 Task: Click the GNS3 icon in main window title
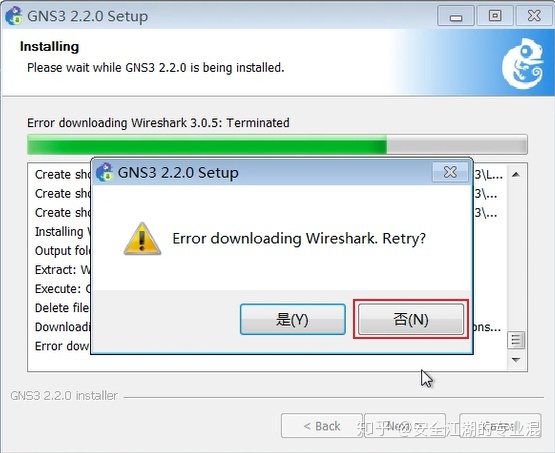click(x=14, y=16)
